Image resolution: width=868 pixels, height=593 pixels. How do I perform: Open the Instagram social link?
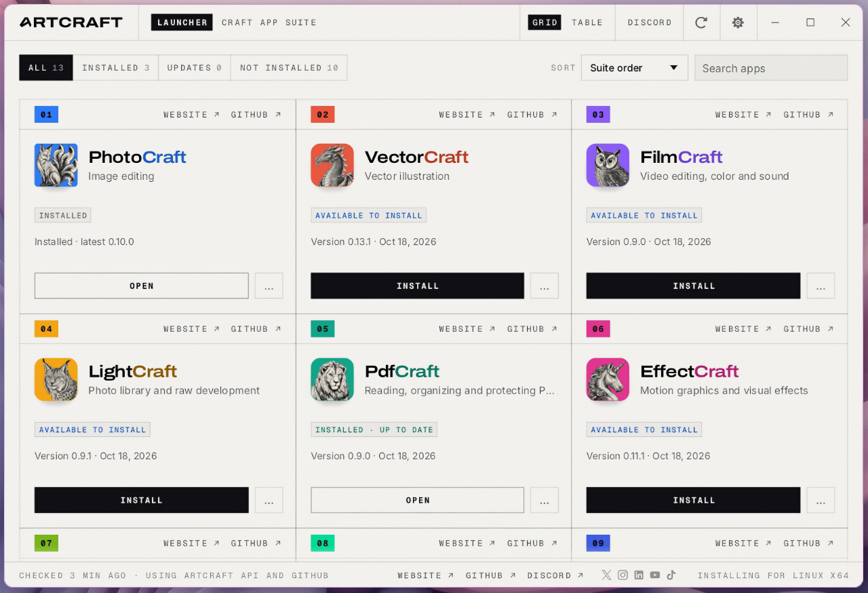point(623,575)
